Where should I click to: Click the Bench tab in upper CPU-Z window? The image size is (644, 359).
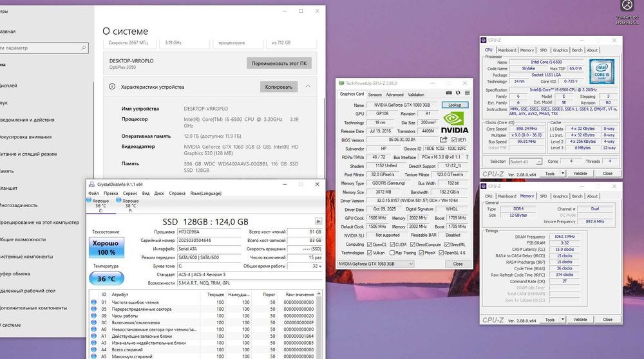(577, 50)
